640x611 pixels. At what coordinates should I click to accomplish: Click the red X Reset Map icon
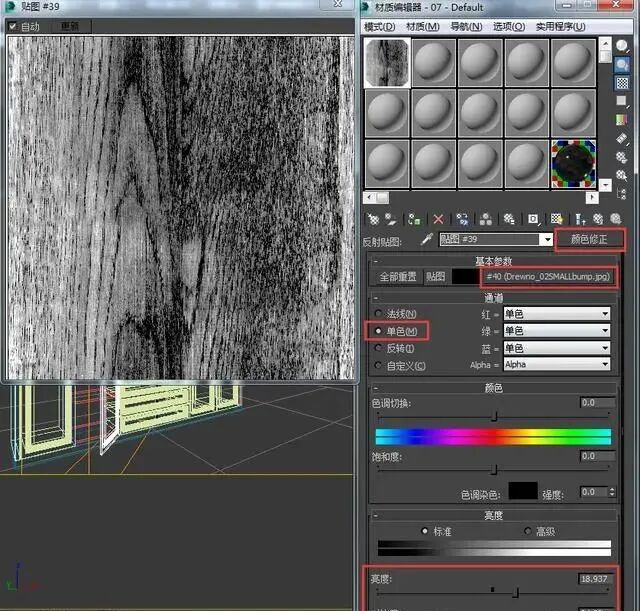pyautogui.click(x=438, y=220)
